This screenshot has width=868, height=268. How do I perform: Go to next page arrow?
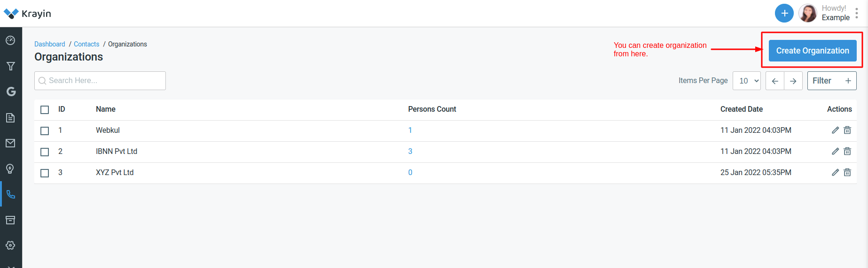coord(793,81)
